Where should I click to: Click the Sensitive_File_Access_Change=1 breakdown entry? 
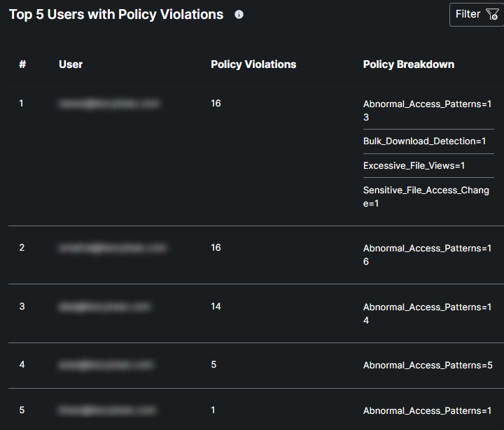pos(426,197)
